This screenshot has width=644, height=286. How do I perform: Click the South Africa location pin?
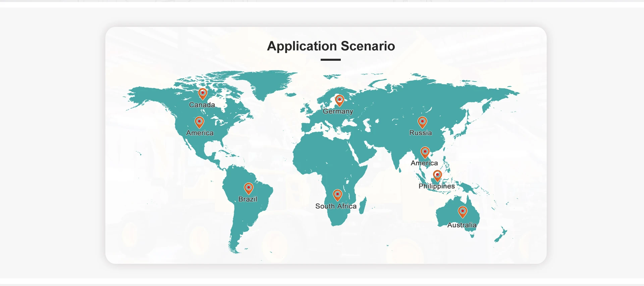(x=337, y=195)
